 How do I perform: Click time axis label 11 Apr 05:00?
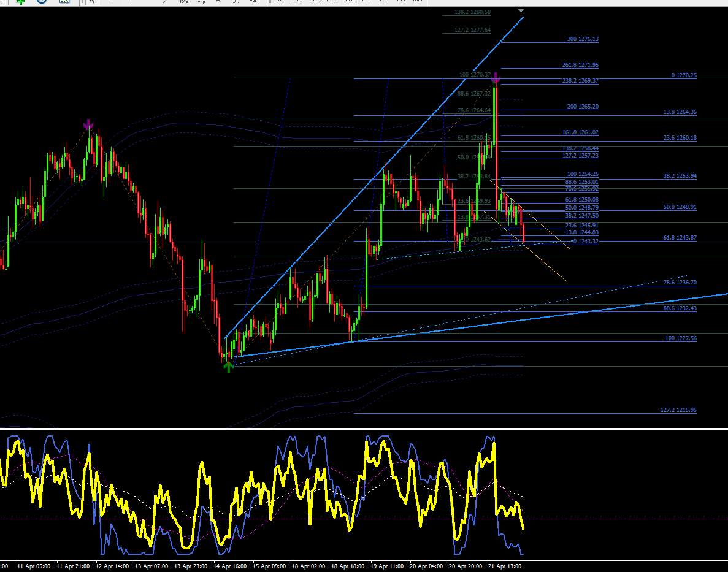(34, 566)
